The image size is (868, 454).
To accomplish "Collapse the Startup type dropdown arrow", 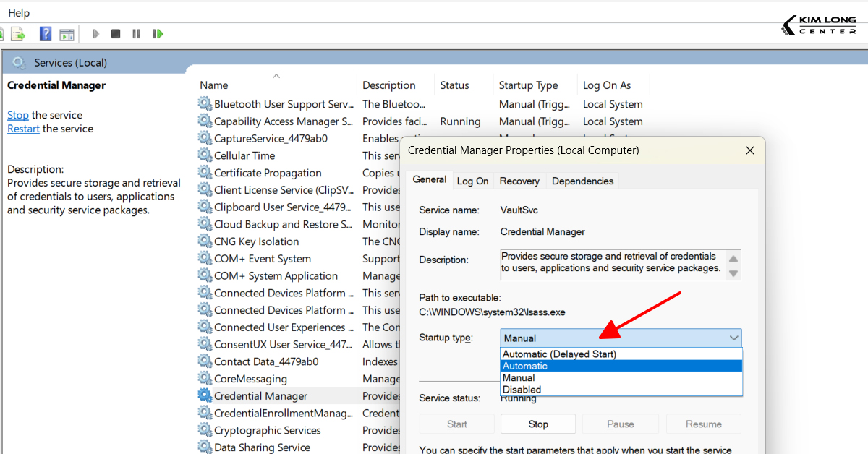I will tap(734, 338).
